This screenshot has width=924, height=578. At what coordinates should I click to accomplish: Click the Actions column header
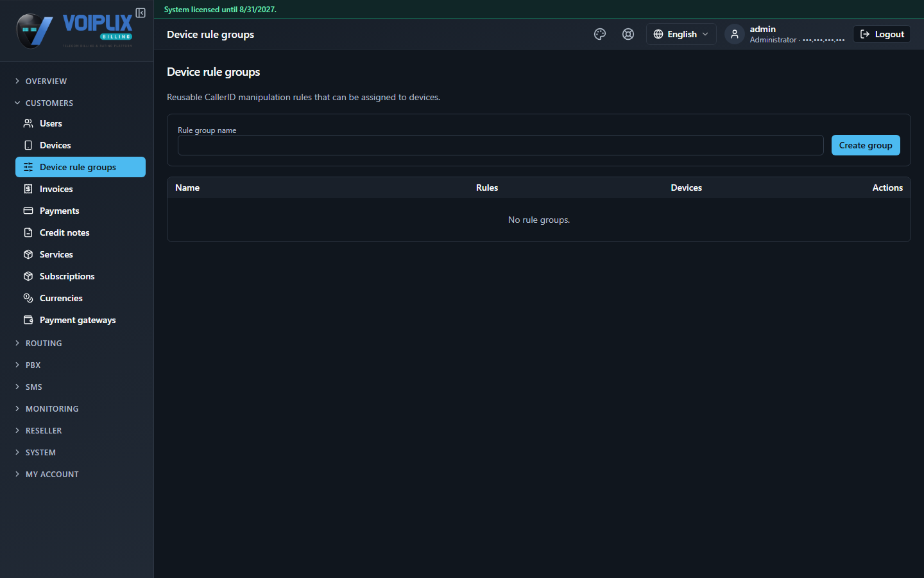click(x=887, y=188)
